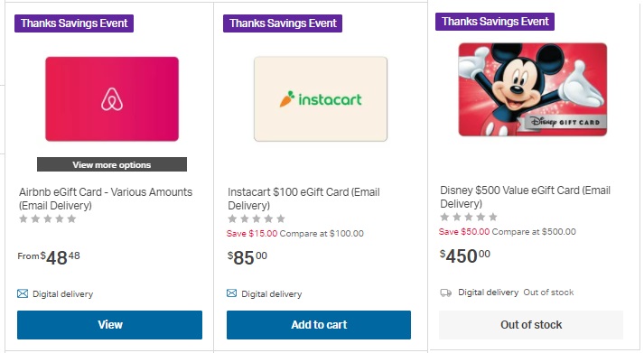Open the Disney $500 Value eGift Card link
The height and width of the screenshot is (353, 644).
526,197
